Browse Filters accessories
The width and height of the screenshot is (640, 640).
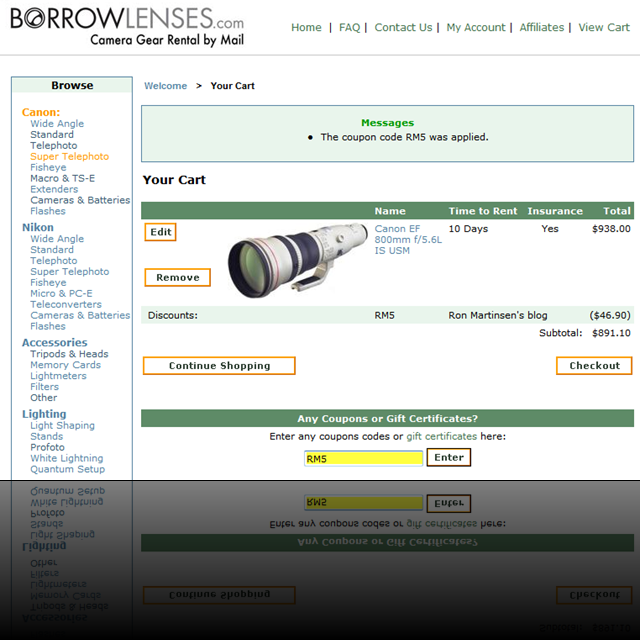(44, 387)
